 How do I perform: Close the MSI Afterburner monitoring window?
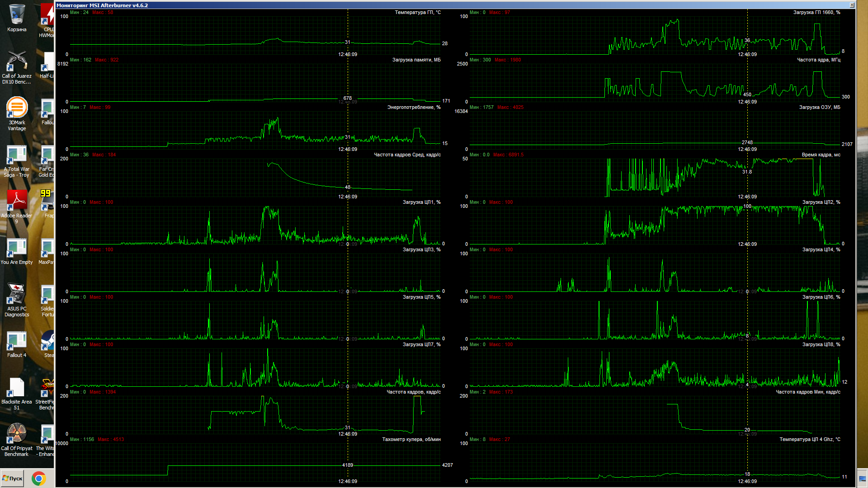click(x=852, y=5)
